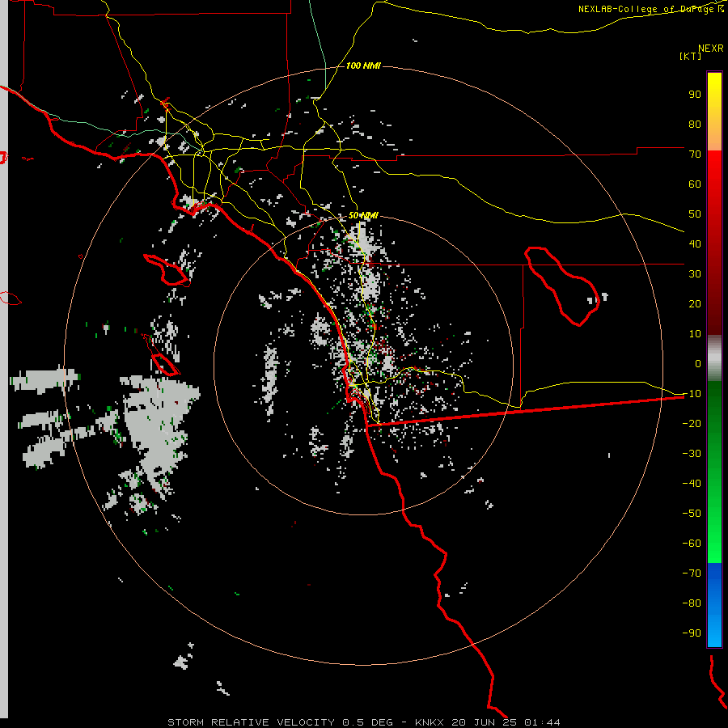
Task: Click the -90 value on the velocity scale
Action: 692,633
